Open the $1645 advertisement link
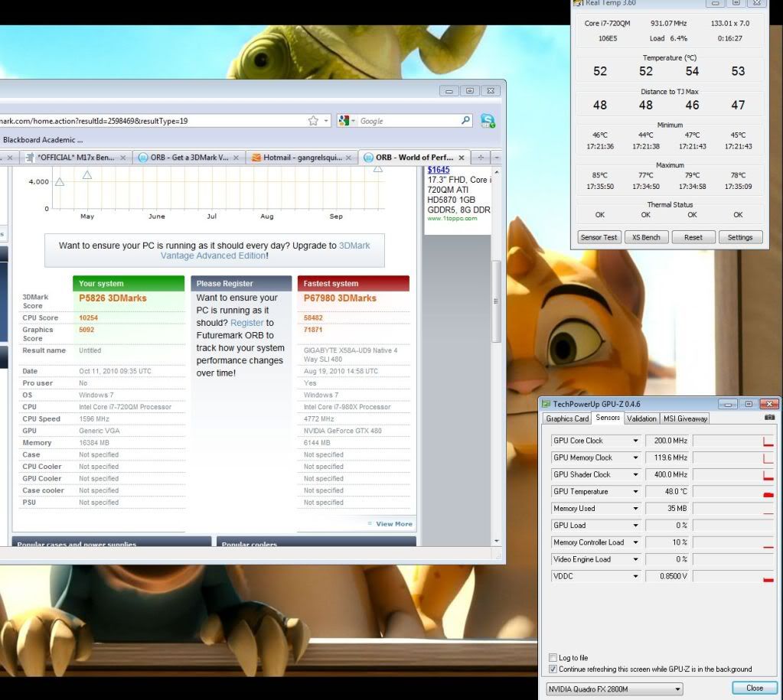The image size is (783, 700). pyautogui.click(x=439, y=171)
